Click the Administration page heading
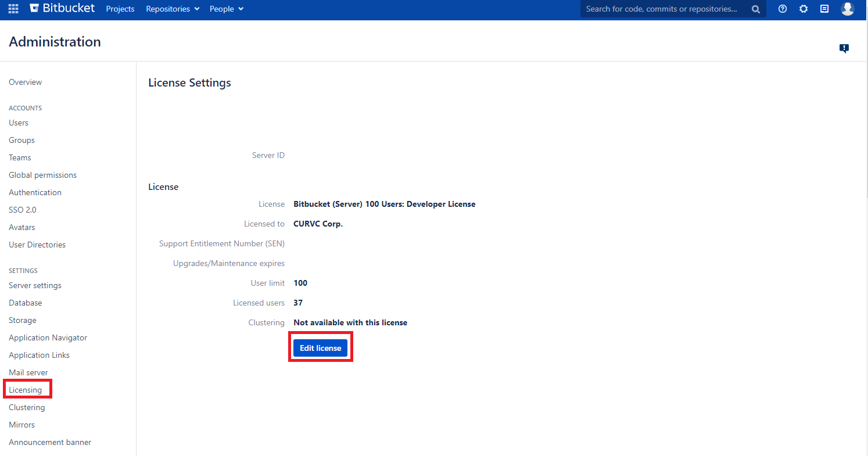 pyautogui.click(x=55, y=42)
